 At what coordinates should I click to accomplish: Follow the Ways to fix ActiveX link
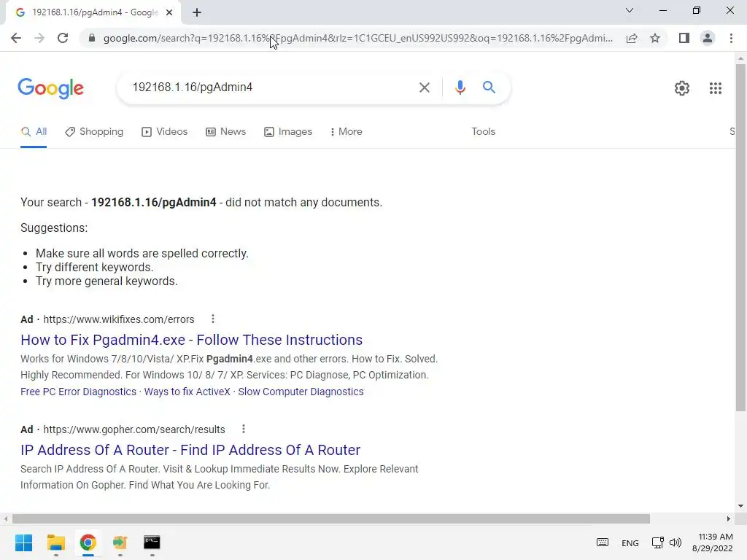tap(187, 392)
